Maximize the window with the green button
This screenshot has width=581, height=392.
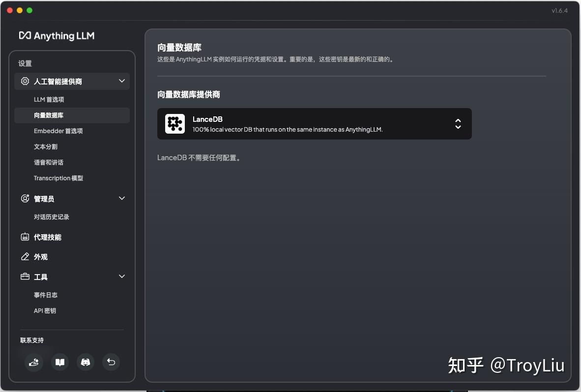29,10
